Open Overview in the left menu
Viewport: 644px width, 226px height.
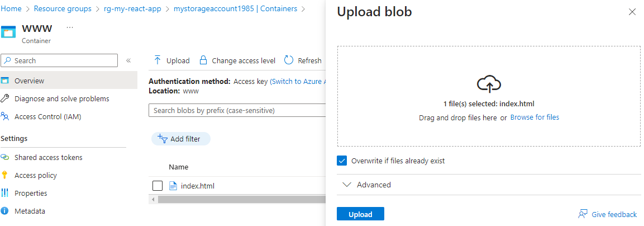(x=69, y=81)
